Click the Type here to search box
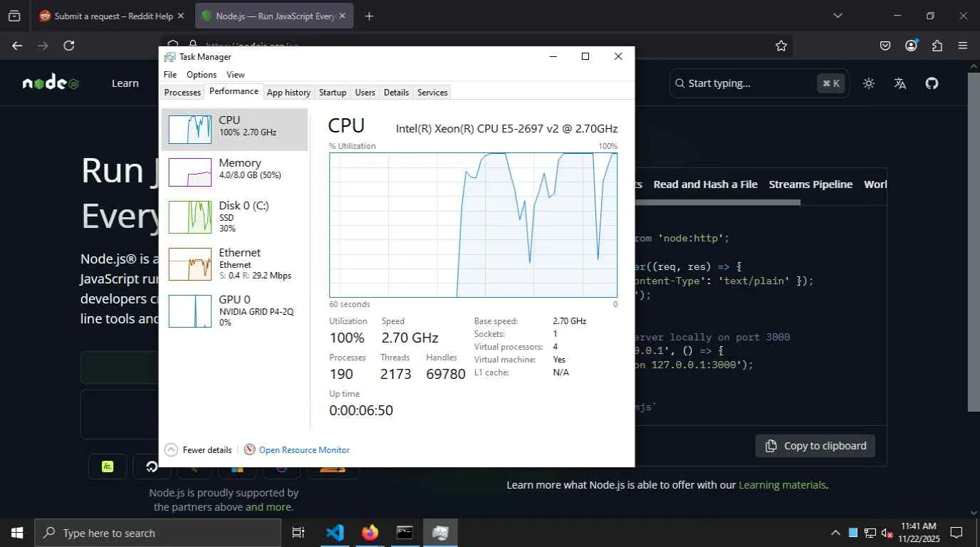 pos(158,533)
